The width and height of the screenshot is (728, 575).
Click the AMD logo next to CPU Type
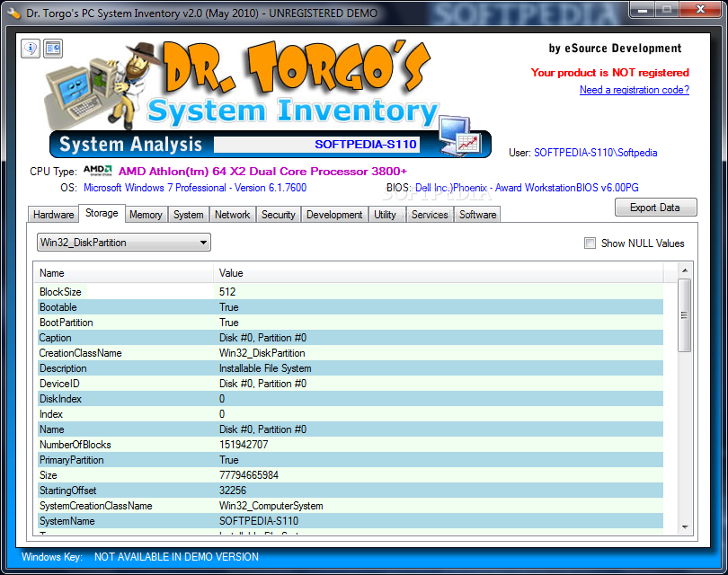(97, 171)
